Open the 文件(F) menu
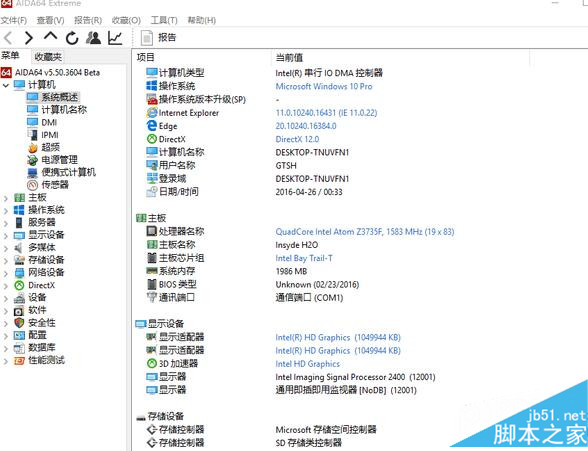 tap(14, 20)
